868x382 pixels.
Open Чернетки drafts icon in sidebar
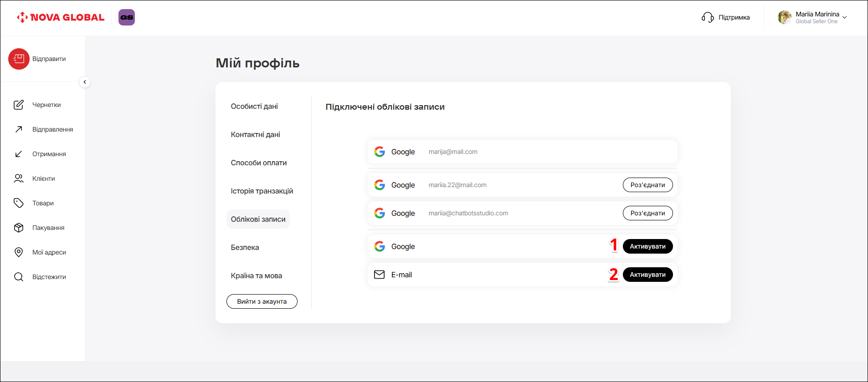pos(19,105)
